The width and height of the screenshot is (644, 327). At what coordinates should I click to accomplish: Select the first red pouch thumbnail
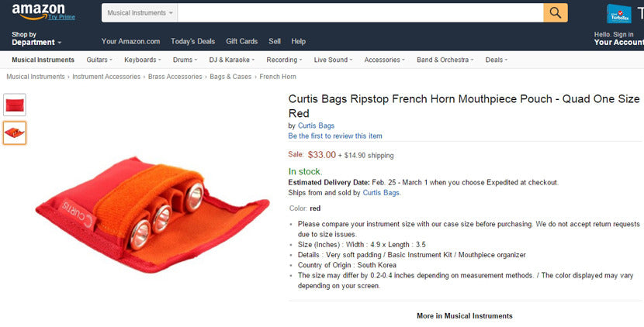(15, 105)
